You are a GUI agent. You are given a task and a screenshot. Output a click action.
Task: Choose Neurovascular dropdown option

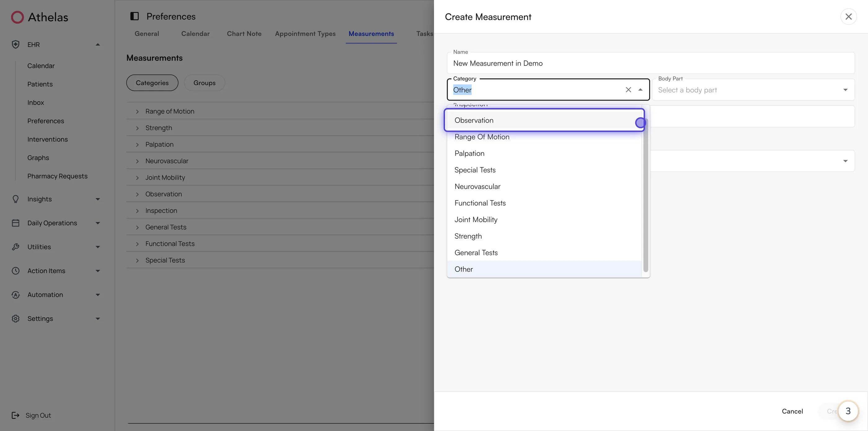pyautogui.click(x=544, y=186)
